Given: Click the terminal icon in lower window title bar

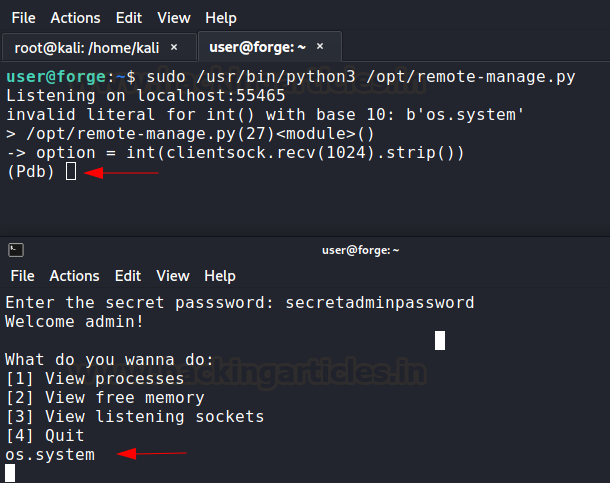Looking at the screenshot, I should [17, 250].
